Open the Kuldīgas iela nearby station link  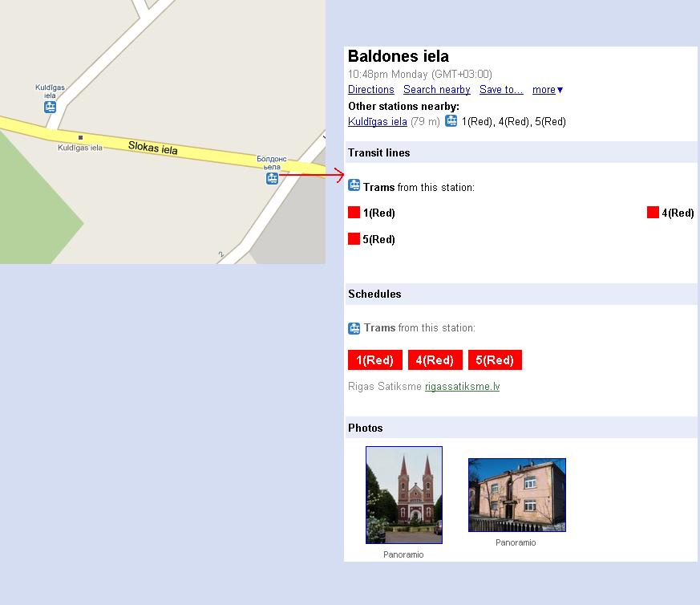click(377, 121)
